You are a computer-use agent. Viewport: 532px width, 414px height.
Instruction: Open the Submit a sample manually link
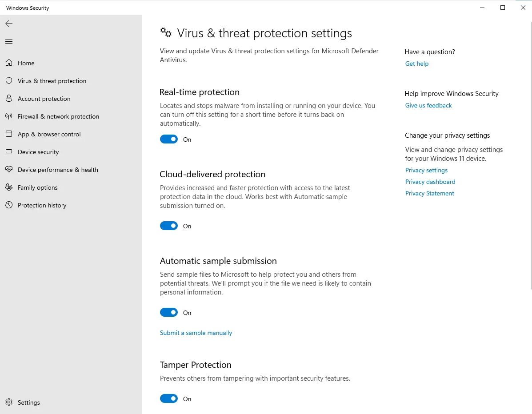196,333
